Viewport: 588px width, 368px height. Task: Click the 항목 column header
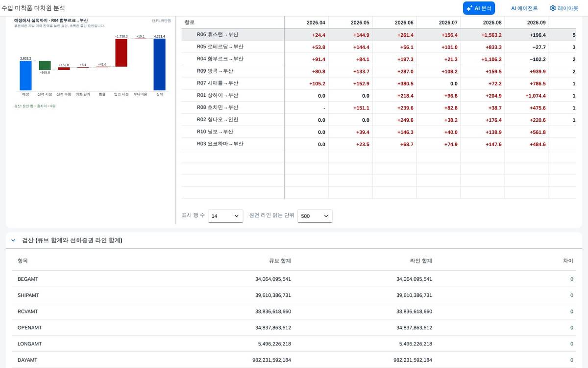click(x=23, y=261)
